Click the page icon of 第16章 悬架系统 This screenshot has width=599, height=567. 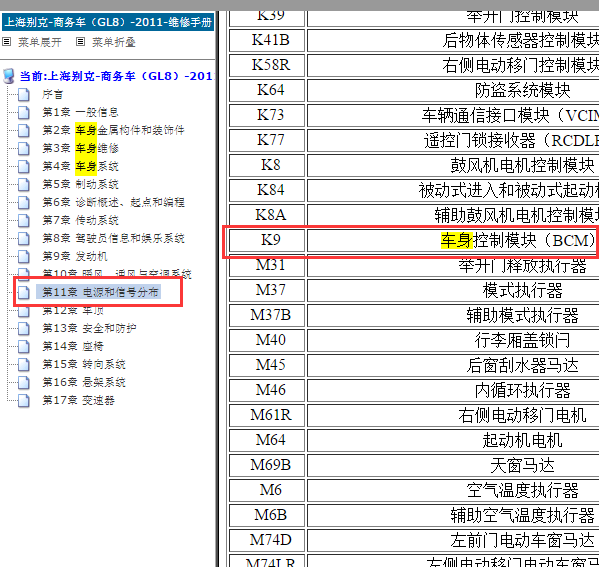coord(24,382)
